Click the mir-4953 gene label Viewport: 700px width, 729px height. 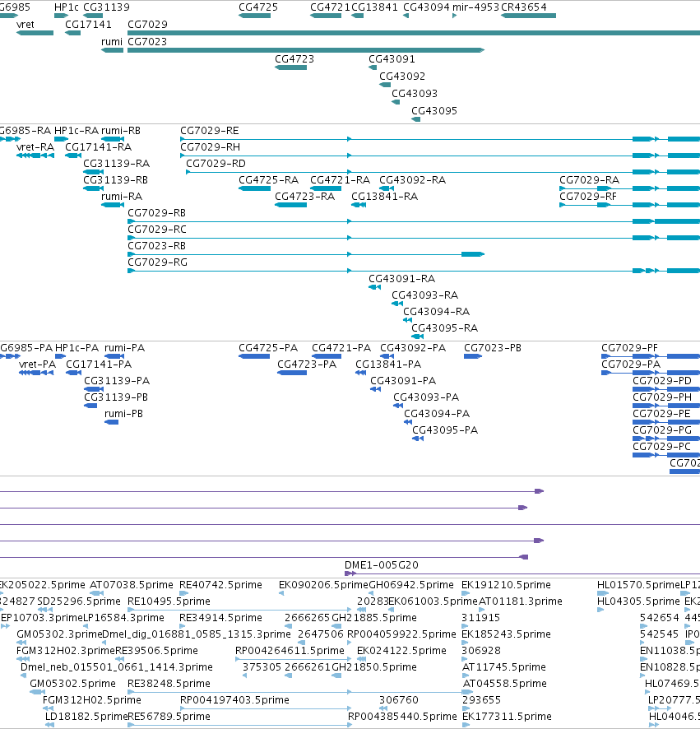[475, 7]
